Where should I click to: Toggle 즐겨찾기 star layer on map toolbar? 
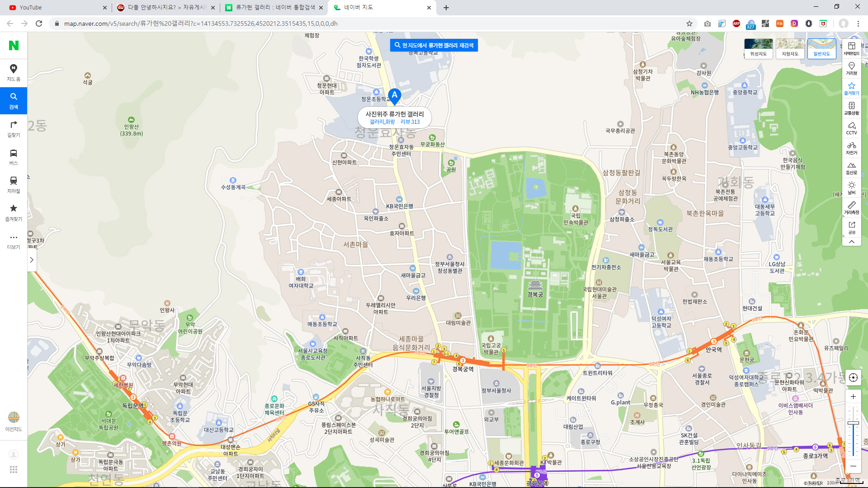click(851, 88)
